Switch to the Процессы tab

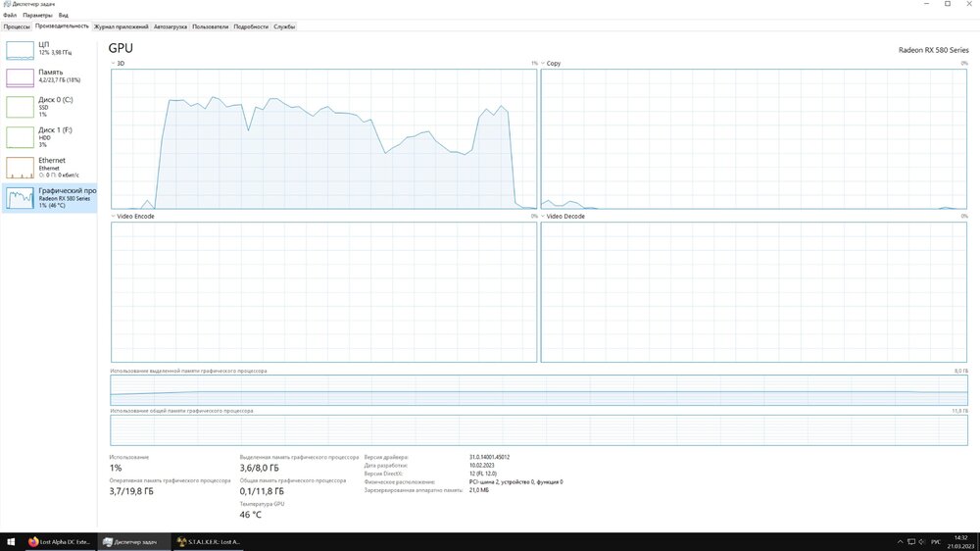pyautogui.click(x=17, y=26)
